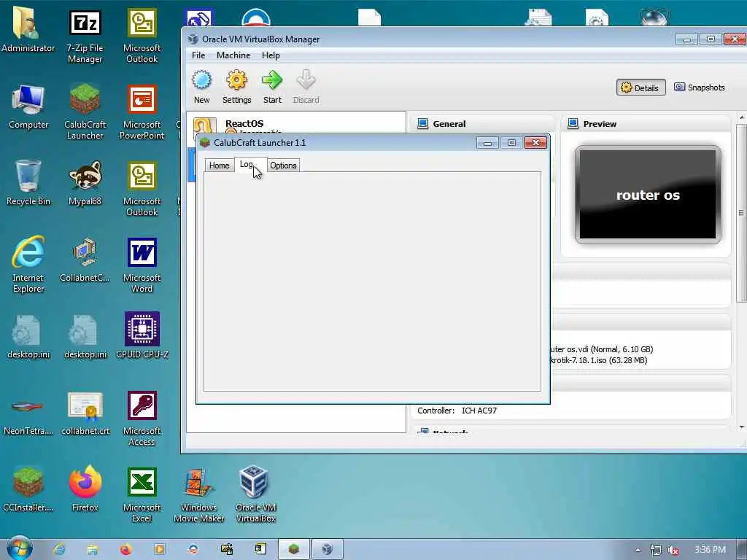Viewport: 747px width, 560px height.
Task: Click the Details button in VirtualBox
Action: [640, 87]
